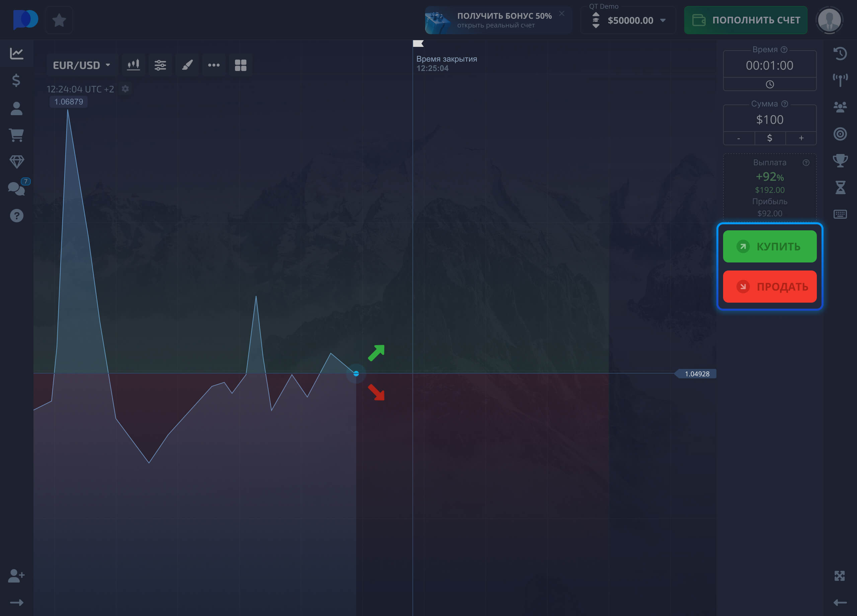
Task: Increase trade amount with the plus stepper
Action: pos(801,138)
